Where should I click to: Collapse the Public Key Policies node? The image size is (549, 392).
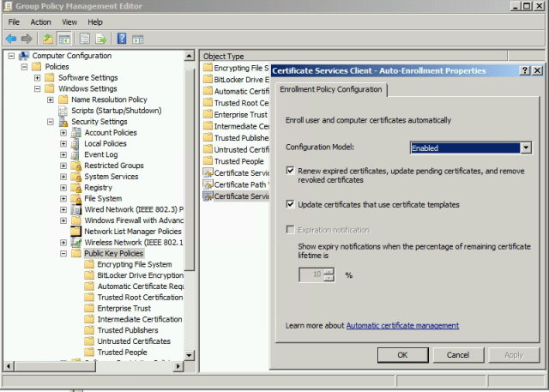(x=63, y=253)
